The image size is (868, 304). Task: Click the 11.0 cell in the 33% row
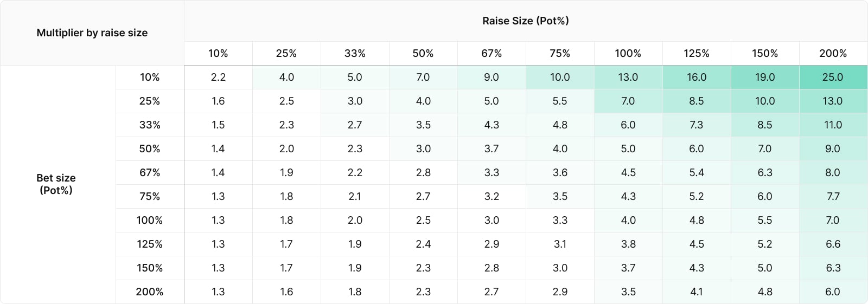(833, 125)
